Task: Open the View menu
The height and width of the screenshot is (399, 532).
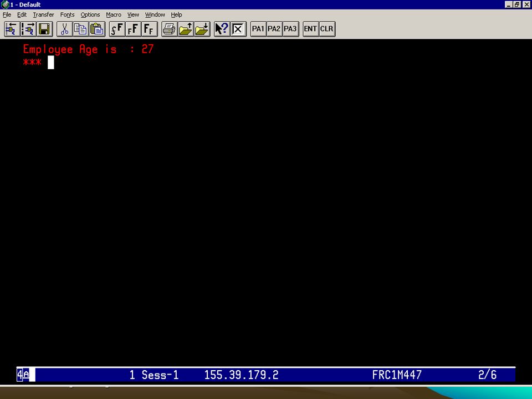Action: point(133,14)
